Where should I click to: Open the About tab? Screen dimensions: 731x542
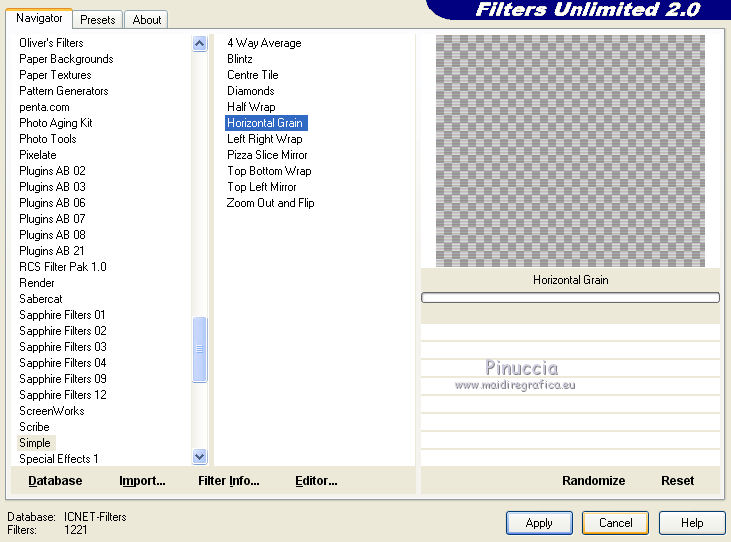point(146,20)
